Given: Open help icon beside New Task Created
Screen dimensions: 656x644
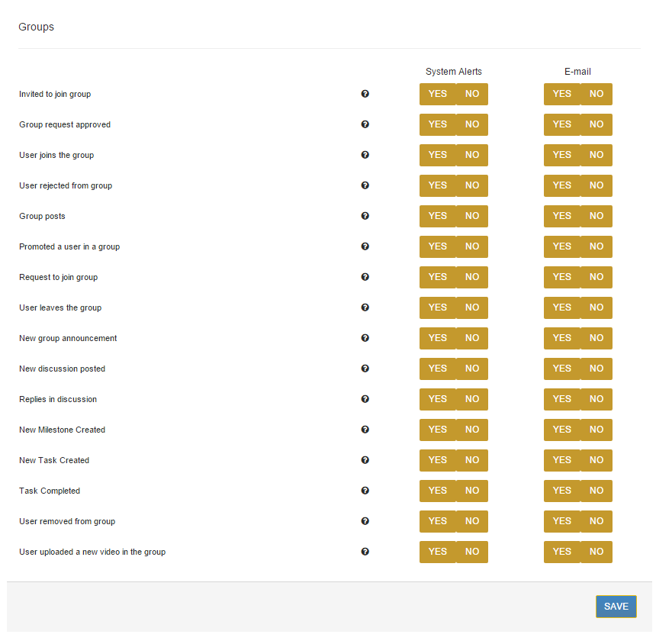Looking at the screenshot, I should pos(365,460).
